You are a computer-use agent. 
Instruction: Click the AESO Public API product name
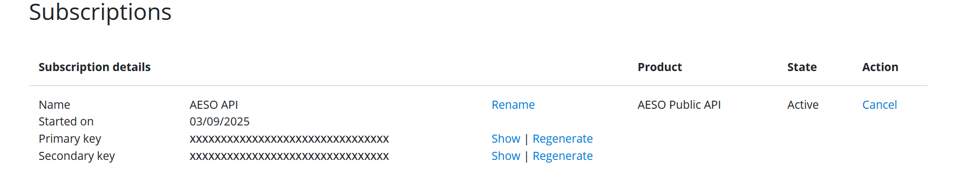click(x=679, y=104)
